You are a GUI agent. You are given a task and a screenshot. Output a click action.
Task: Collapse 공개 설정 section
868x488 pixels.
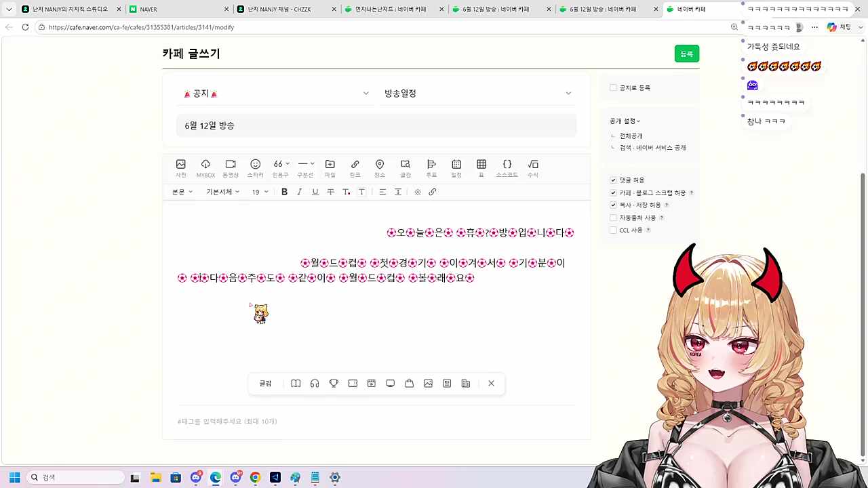(x=625, y=121)
